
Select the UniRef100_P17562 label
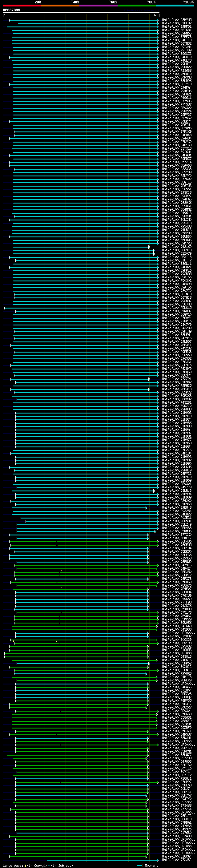176,118
